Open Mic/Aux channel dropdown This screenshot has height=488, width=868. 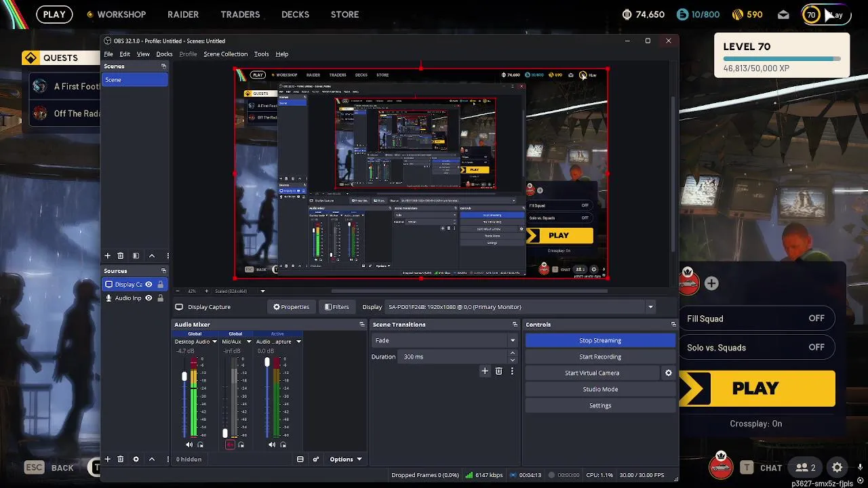pyautogui.click(x=248, y=342)
